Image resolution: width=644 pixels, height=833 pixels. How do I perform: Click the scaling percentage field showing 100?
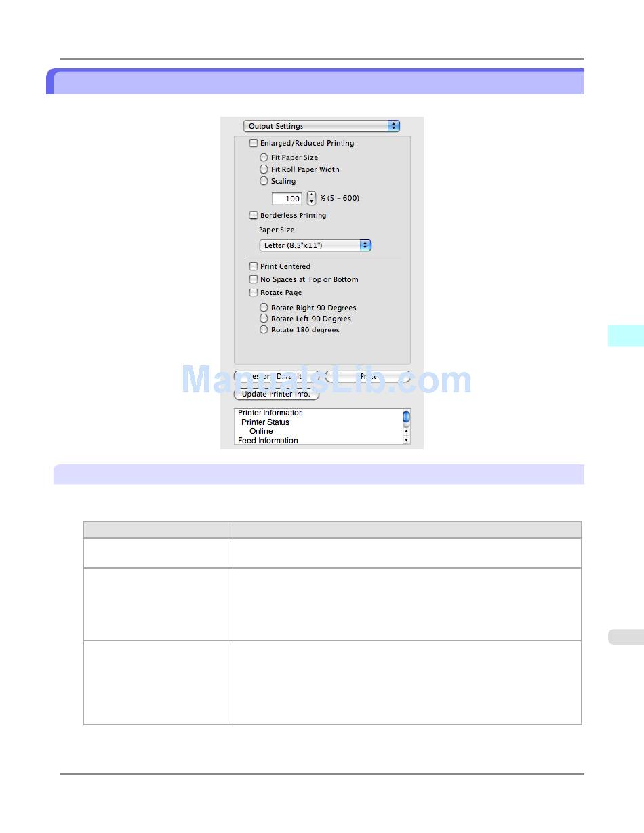click(287, 199)
